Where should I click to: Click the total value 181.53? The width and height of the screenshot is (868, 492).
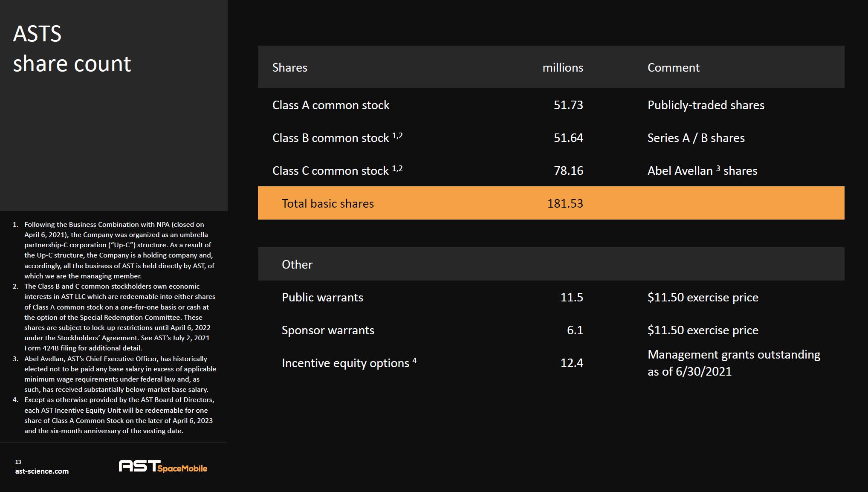click(x=565, y=203)
